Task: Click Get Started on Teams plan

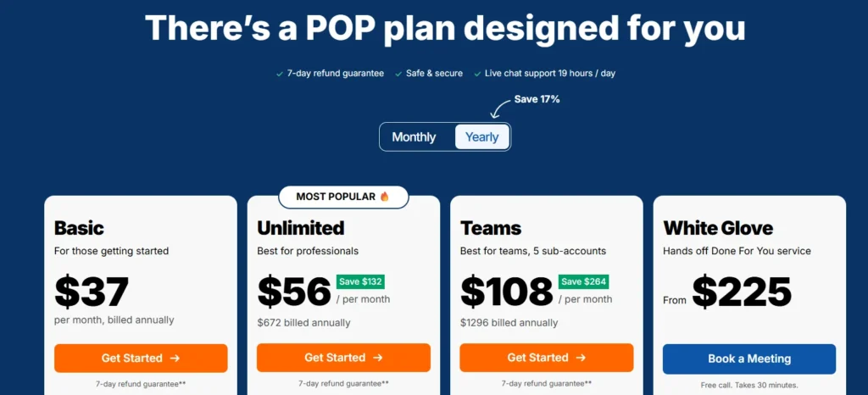Action: coord(546,358)
